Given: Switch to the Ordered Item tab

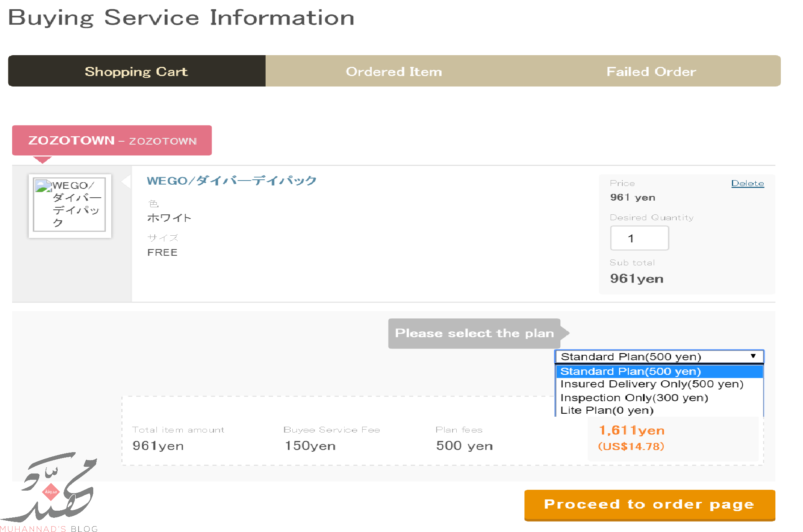Looking at the screenshot, I should click(x=394, y=71).
